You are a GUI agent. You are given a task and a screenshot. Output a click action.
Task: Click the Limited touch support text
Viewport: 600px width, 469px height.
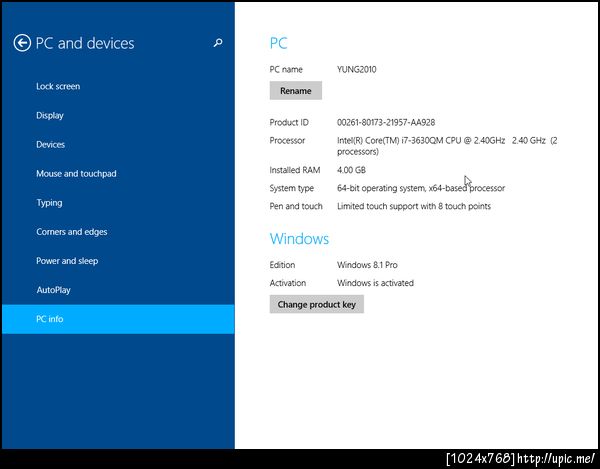pyautogui.click(x=414, y=206)
